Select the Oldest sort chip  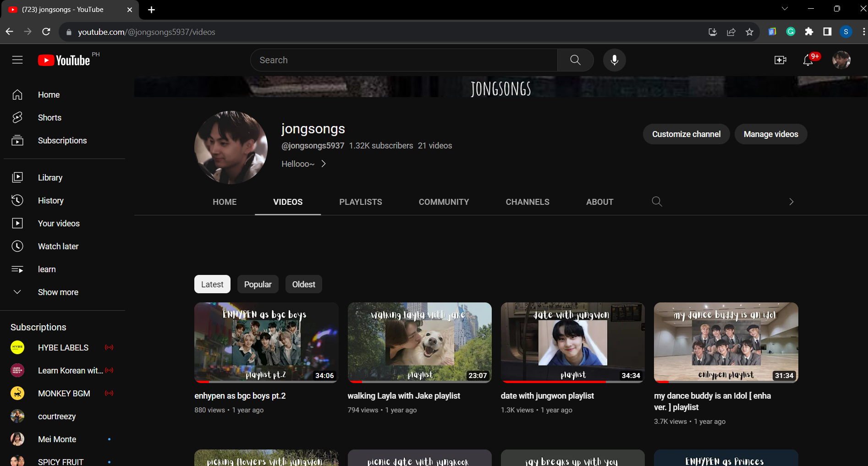click(x=303, y=284)
